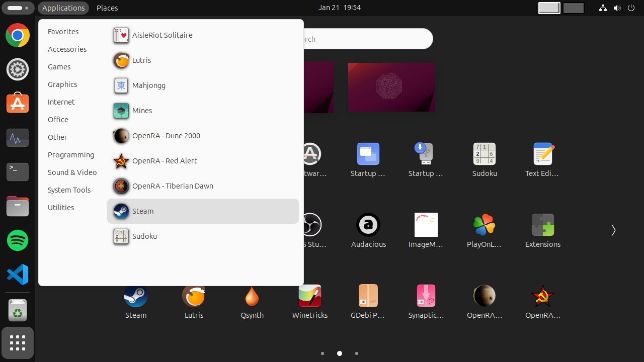This screenshot has width=644, height=362.
Task: Select the System Tools category
Action: pos(69,190)
